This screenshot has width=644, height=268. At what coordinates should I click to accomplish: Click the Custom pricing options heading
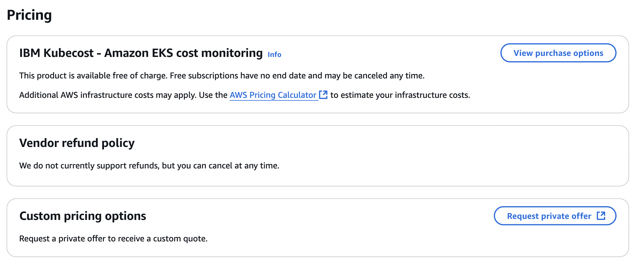tap(83, 216)
